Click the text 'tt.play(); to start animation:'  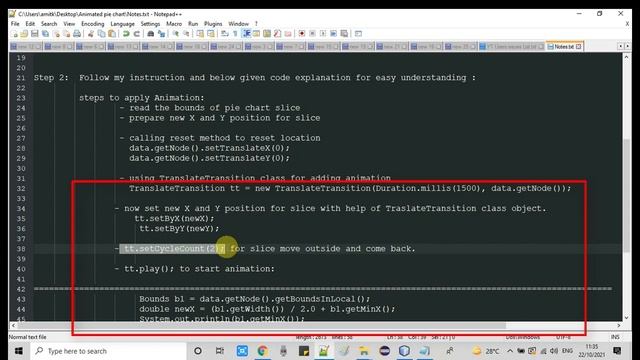(199, 269)
